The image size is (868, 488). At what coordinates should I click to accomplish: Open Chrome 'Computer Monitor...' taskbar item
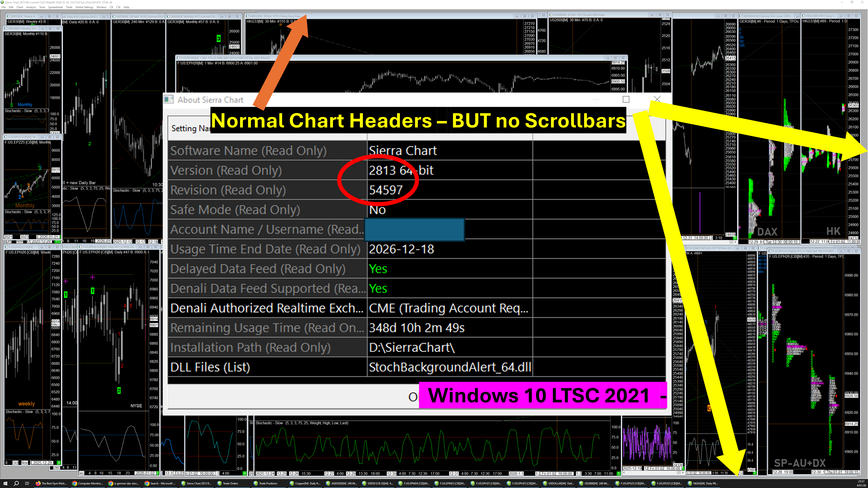click(x=88, y=483)
